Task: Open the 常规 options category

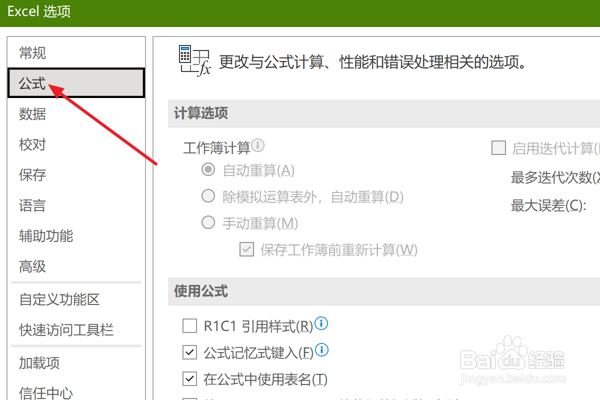Action: coord(76,53)
